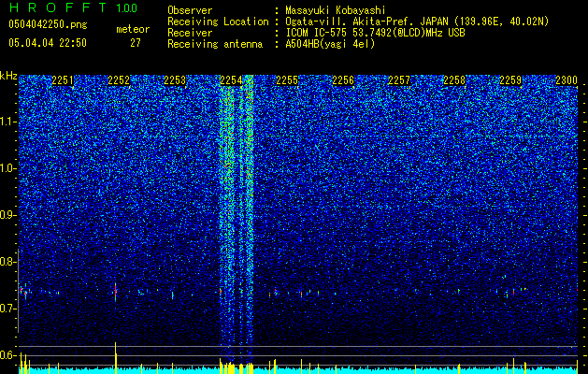Viewport: 588px width, 374px height.
Task: Select the ICOM IC-575 53.7492 MHz USB text
Action: 375,33
